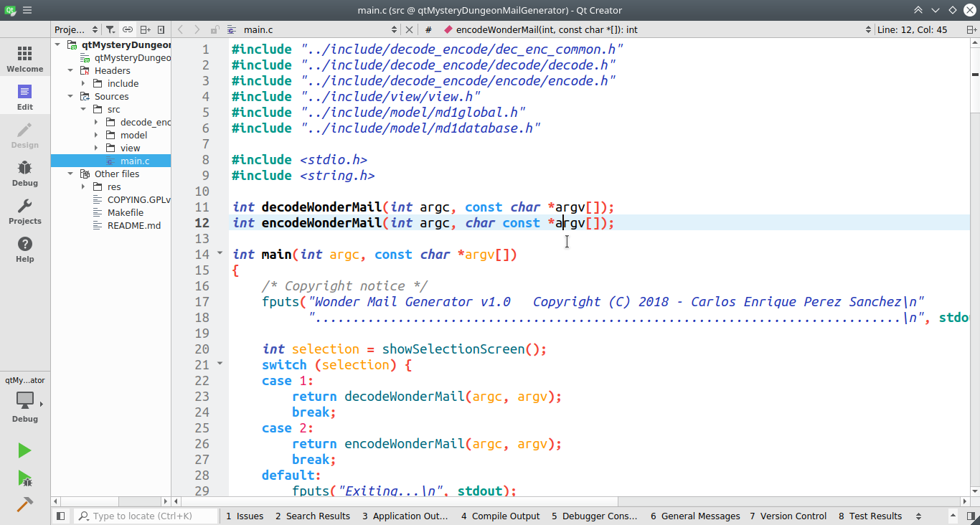Build project with the hammer icon
Viewport: 980px width, 525px height.
tap(24, 504)
